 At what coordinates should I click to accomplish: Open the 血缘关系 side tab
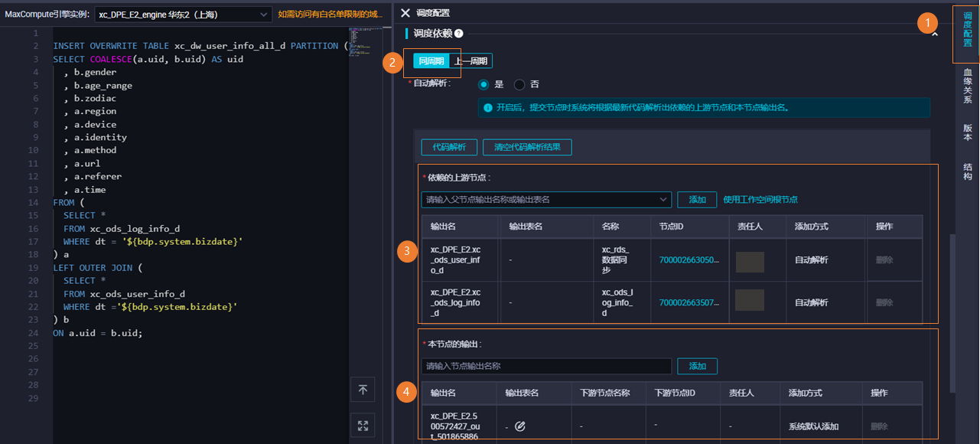click(x=968, y=86)
